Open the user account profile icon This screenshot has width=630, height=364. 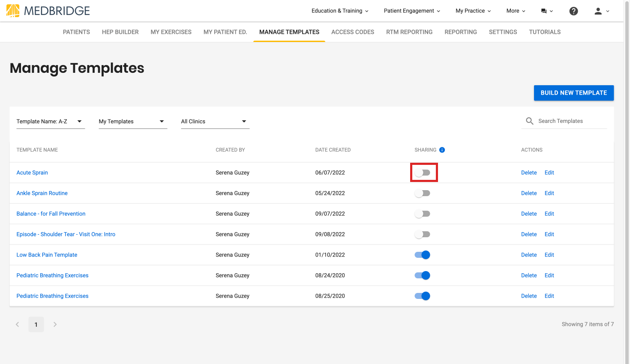(x=602, y=11)
